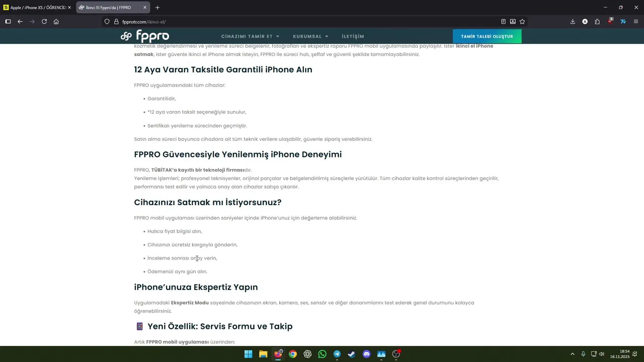Click the padlock site info icon
This screenshot has width=644, height=362.
coord(116,22)
